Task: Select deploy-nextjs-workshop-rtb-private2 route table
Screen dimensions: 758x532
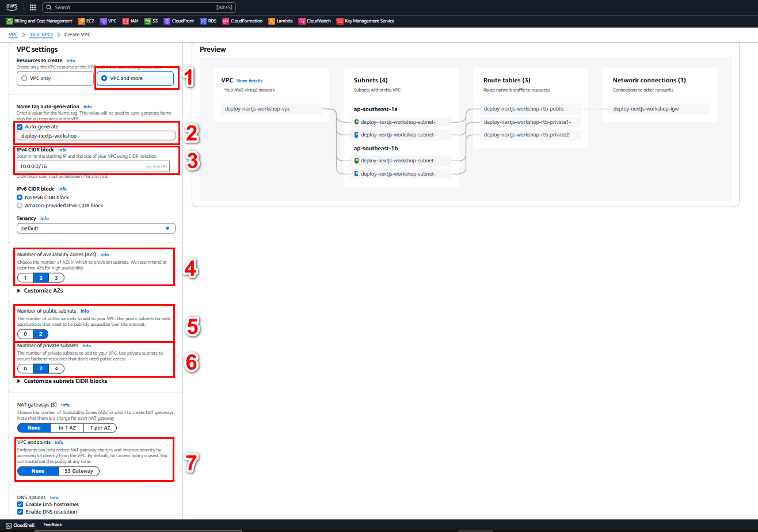Action: (530, 135)
